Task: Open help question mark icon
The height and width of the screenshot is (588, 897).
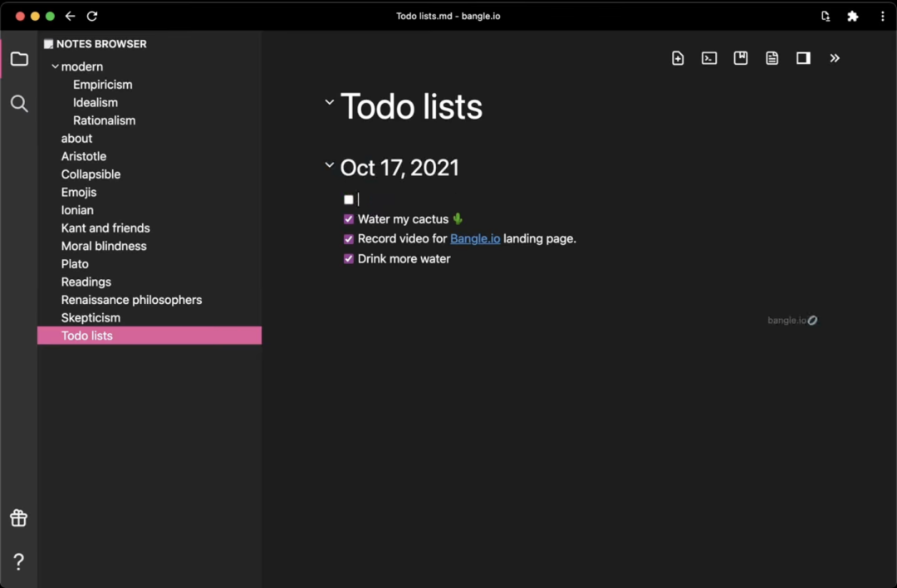Action: [x=19, y=561]
